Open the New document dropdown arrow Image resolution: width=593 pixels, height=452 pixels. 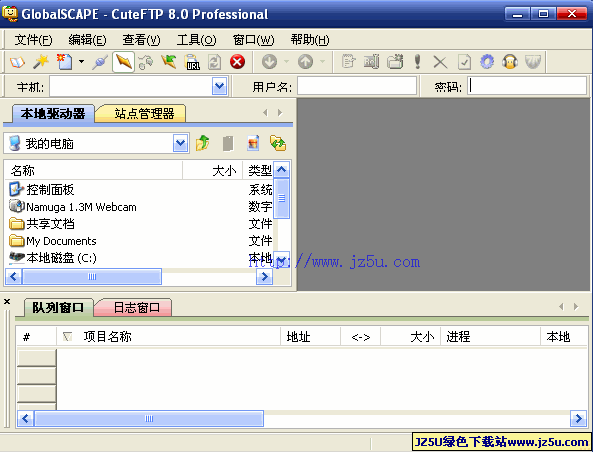point(81,62)
